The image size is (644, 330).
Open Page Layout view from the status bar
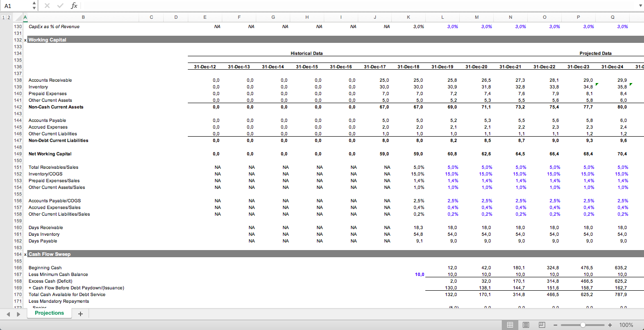point(526,325)
